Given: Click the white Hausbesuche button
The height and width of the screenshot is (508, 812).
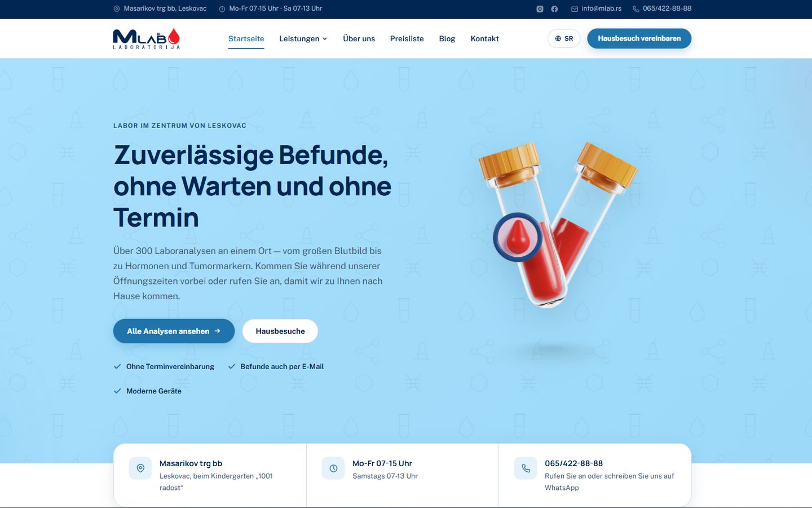Looking at the screenshot, I should (x=280, y=331).
